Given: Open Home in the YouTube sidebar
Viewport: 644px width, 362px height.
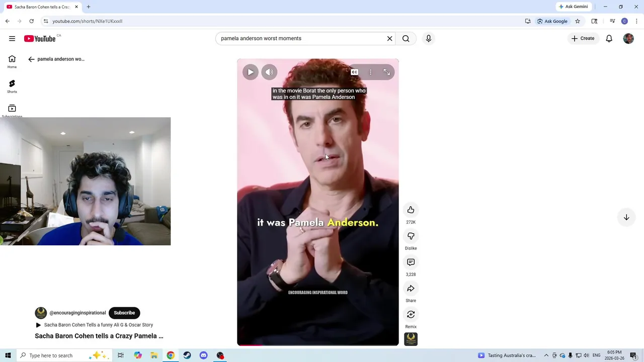Looking at the screenshot, I should pos(12,61).
